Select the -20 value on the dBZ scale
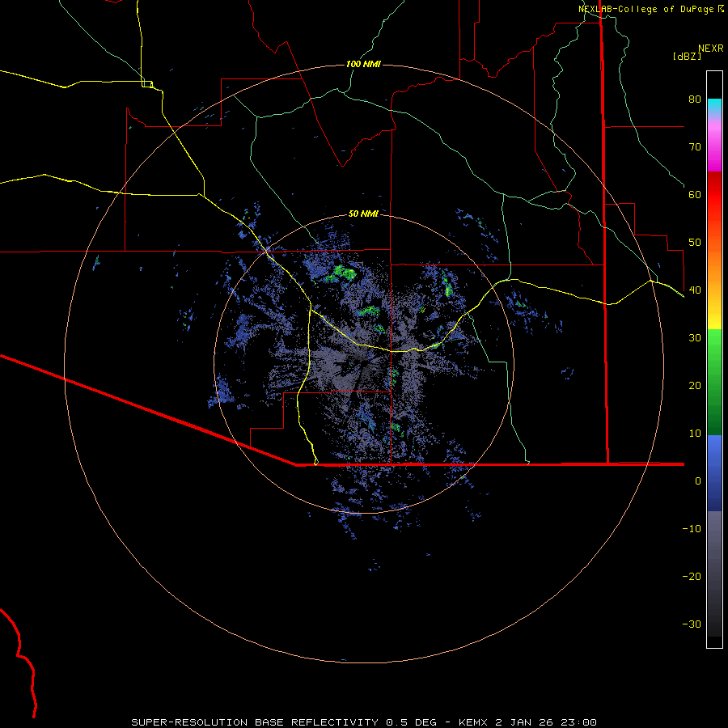Screen dimensions: 728x728 pos(692,576)
